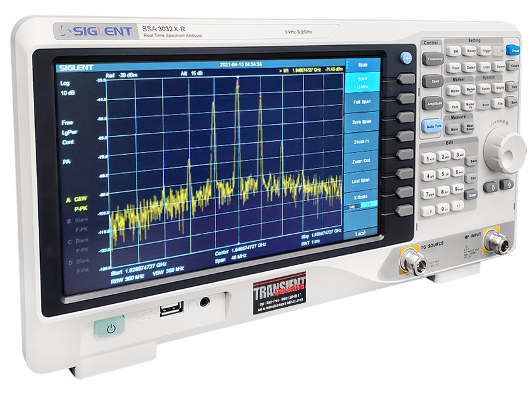The height and width of the screenshot is (399, 532).
Task: Tap Last Span softkey option
Action: coord(362,180)
